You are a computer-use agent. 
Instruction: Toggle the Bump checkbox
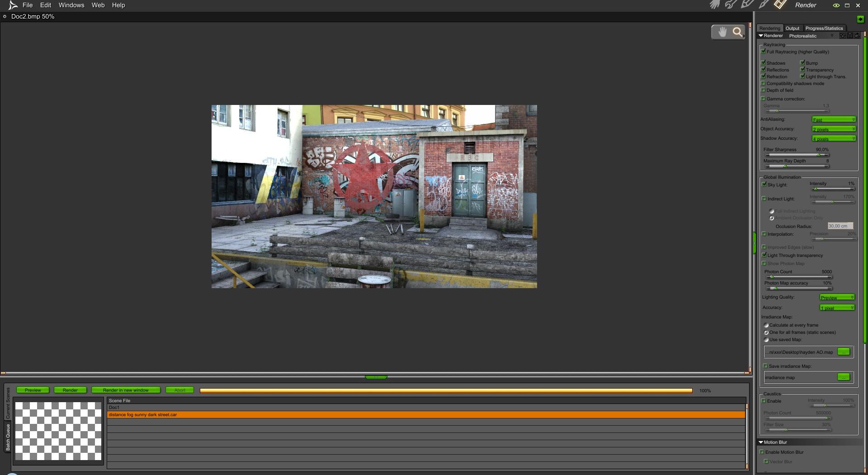[803, 63]
